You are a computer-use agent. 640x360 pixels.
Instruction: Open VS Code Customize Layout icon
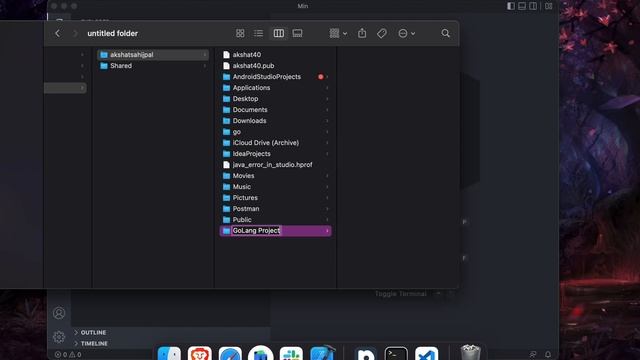(x=549, y=6)
